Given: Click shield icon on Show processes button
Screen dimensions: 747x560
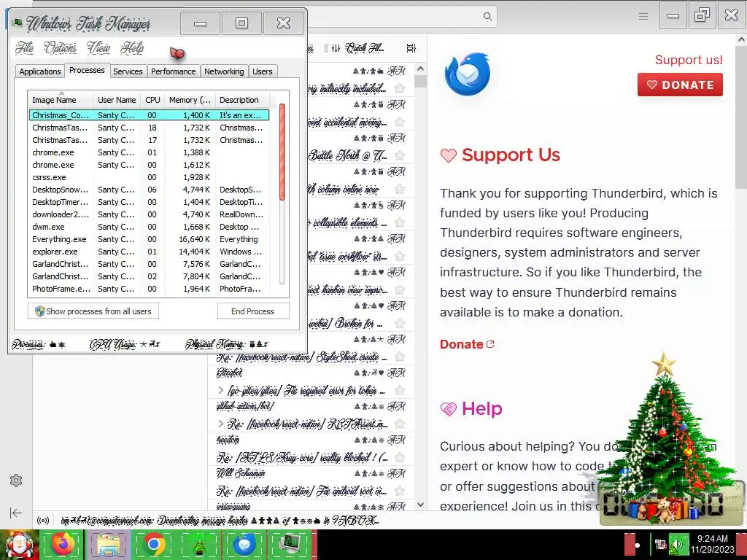Looking at the screenshot, I should (x=40, y=311).
